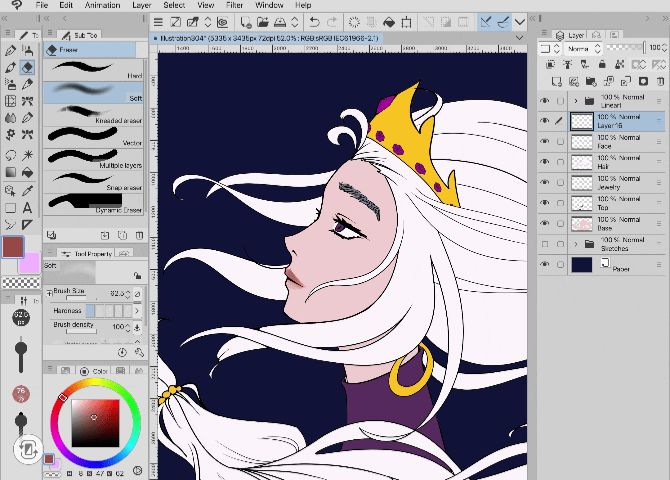The width and height of the screenshot is (670, 480).
Task: Open the blending mode dropdown
Action: point(584,47)
